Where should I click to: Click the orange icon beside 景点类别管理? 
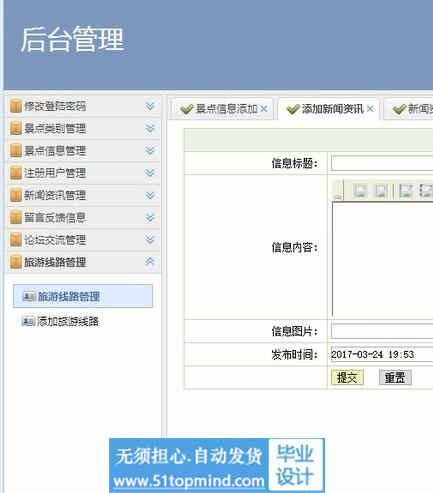[16, 128]
